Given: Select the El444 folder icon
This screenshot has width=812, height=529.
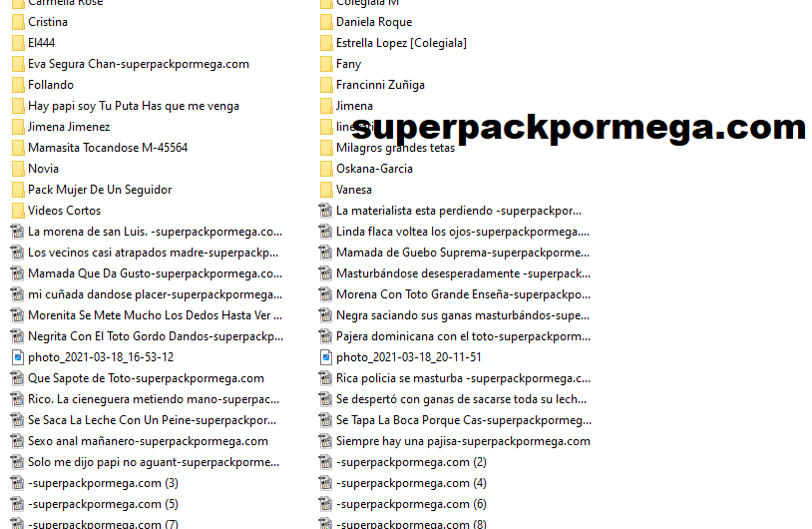Looking at the screenshot, I should [18, 43].
